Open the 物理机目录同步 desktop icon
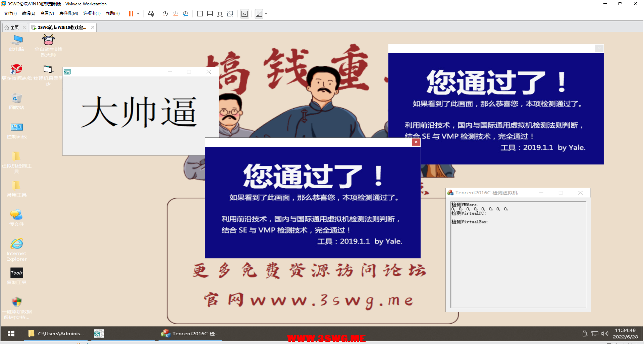 [x=48, y=75]
